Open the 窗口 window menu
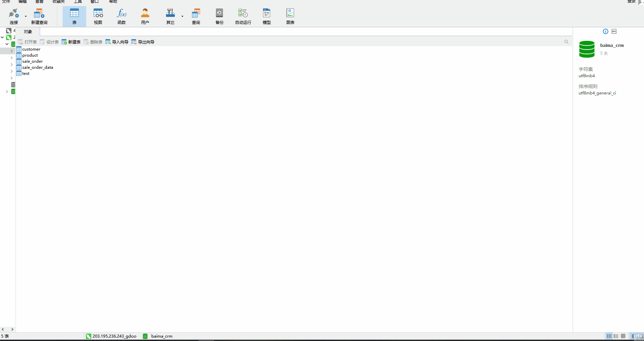Viewport: 644px width, 341px height. [95, 1]
